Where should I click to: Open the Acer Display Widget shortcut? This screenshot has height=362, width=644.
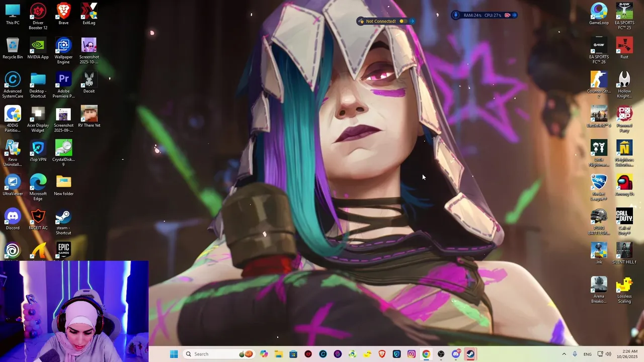pyautogui.click(x=38, y=119)
